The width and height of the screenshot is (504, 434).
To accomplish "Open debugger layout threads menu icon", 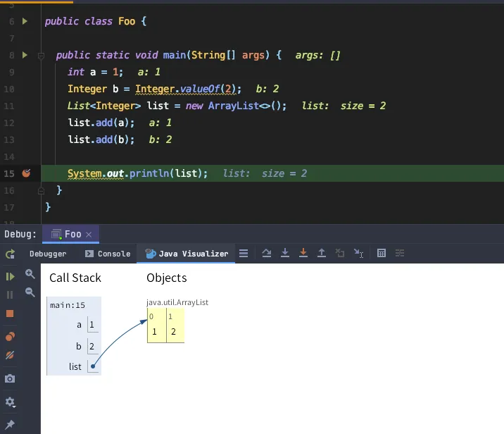I will (244, 253).
